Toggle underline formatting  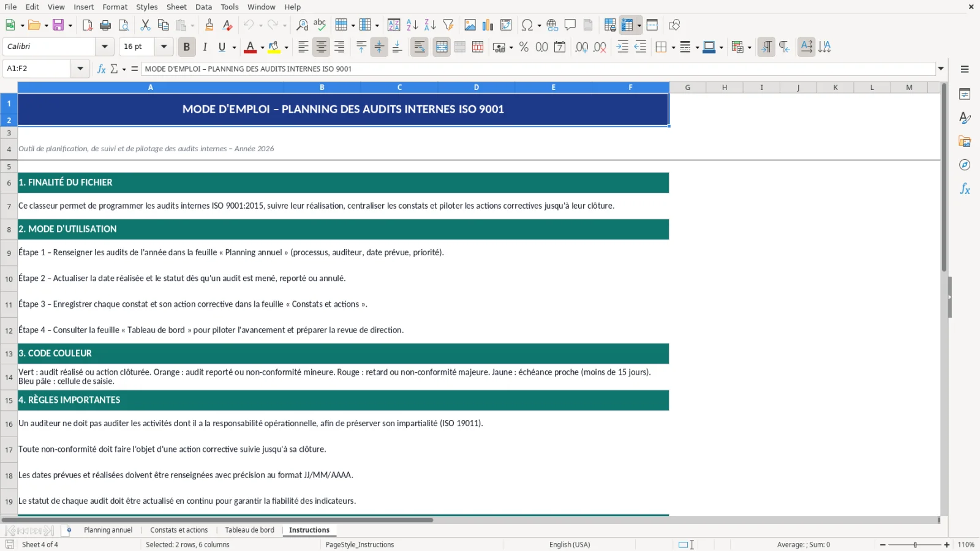[222, 47]
